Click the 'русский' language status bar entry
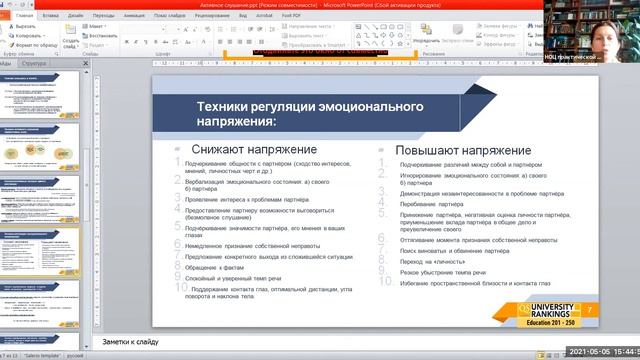 tap(75, 356)
